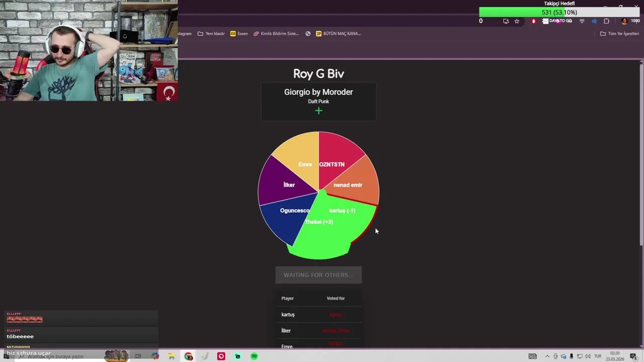Click the blue sound waves extension icon
The height and width of the screenshot is (362, 644).
(x=594, y=21)
